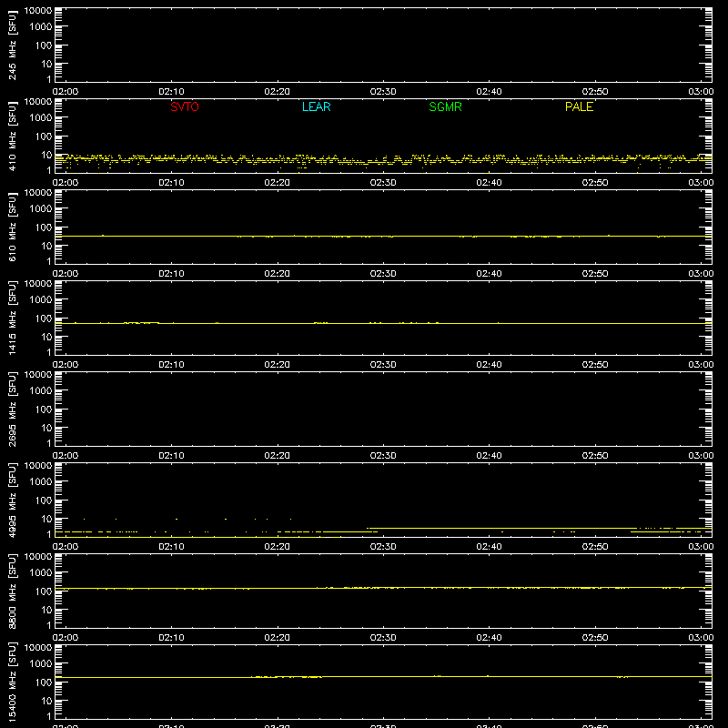Select the 1415 MHz [SFU] axis label
728x728 pixels.
12,318
